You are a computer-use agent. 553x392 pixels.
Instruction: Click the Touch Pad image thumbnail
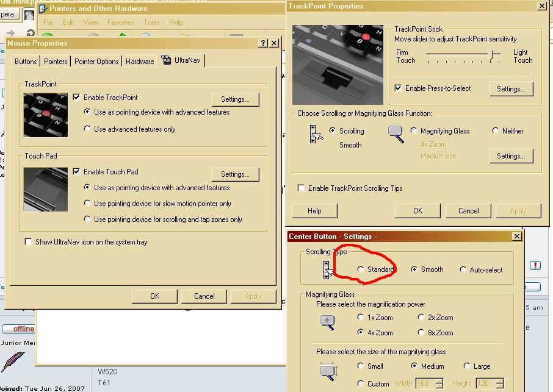(x=46, y=190)
